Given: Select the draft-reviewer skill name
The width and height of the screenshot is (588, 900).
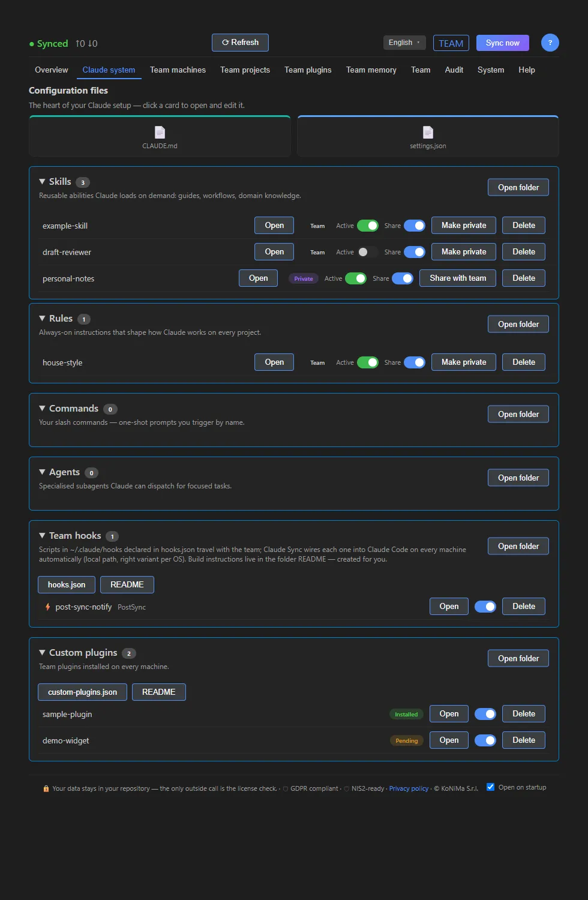Looking at the screenshot, I should pos(67,252).
